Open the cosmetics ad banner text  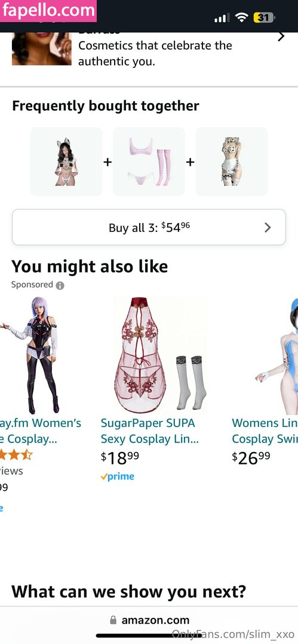point(155,54)
